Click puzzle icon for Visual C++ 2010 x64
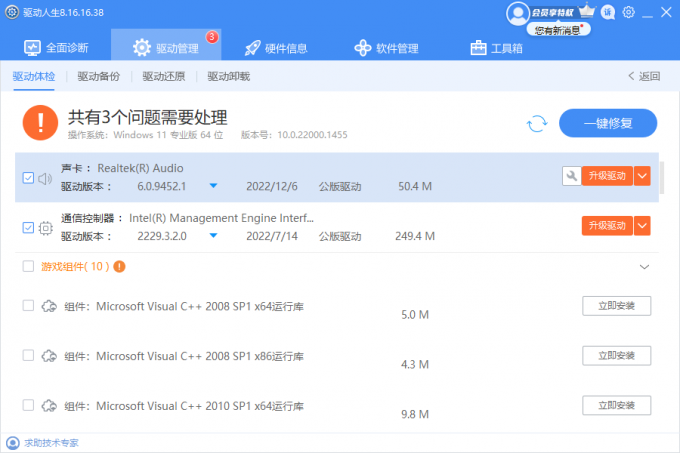 point(49,406)
